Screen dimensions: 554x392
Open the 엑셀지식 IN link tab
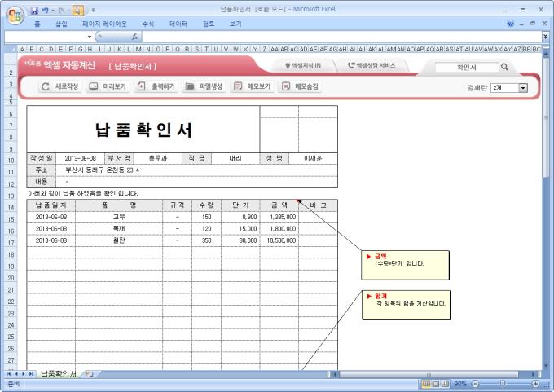pyautogui.click(x=303, y=66)
